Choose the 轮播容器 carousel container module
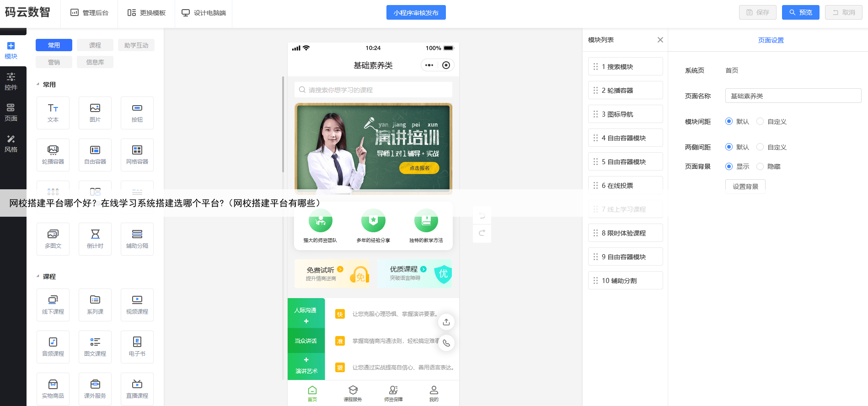 coord(53,155)
